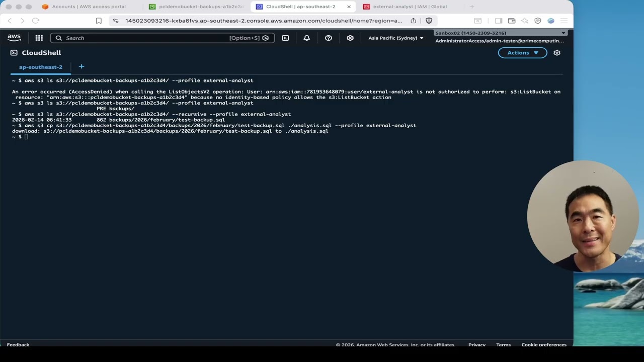
Task: Open the Brave Wallet icon
Action: coord(512,21)
